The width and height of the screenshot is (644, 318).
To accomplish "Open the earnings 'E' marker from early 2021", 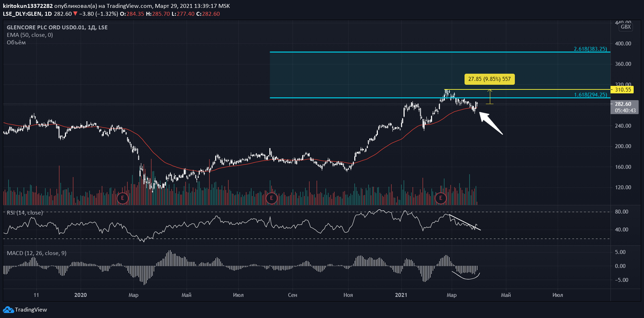I will click(441, 198).
